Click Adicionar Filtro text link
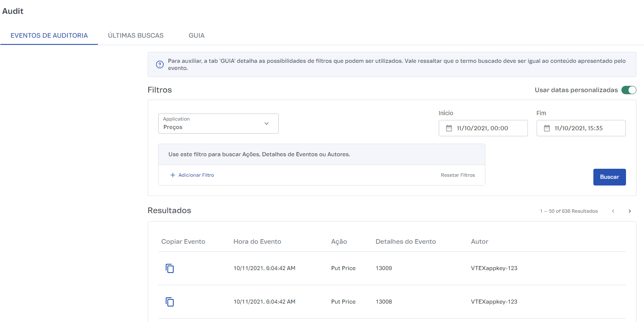This screenshot has width=644, height=322. pyautogui.click(x=196, y=175)
